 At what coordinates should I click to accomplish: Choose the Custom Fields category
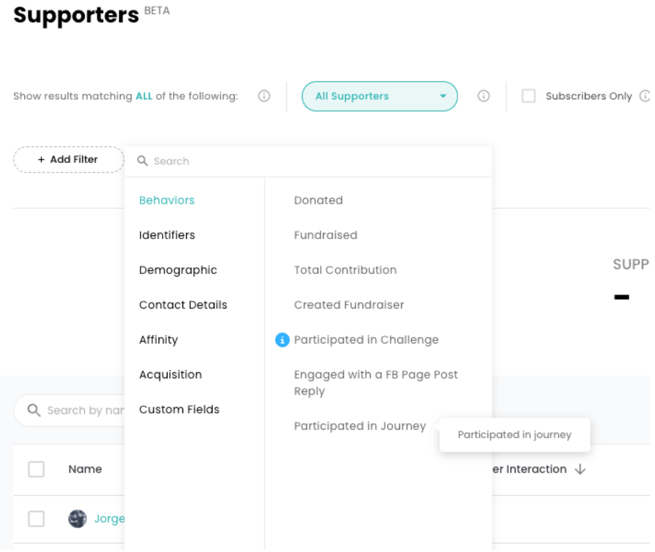point(180,409)
